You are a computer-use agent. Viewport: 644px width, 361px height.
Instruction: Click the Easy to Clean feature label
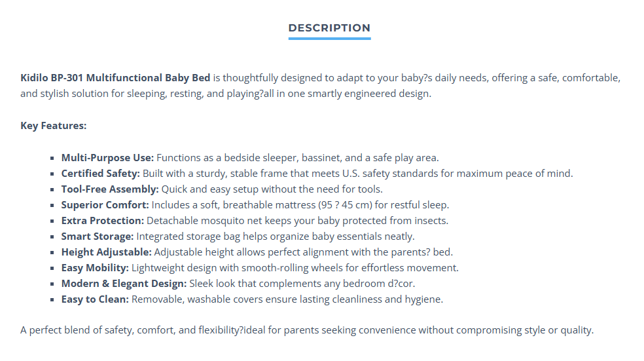click(x=96, y=299)
